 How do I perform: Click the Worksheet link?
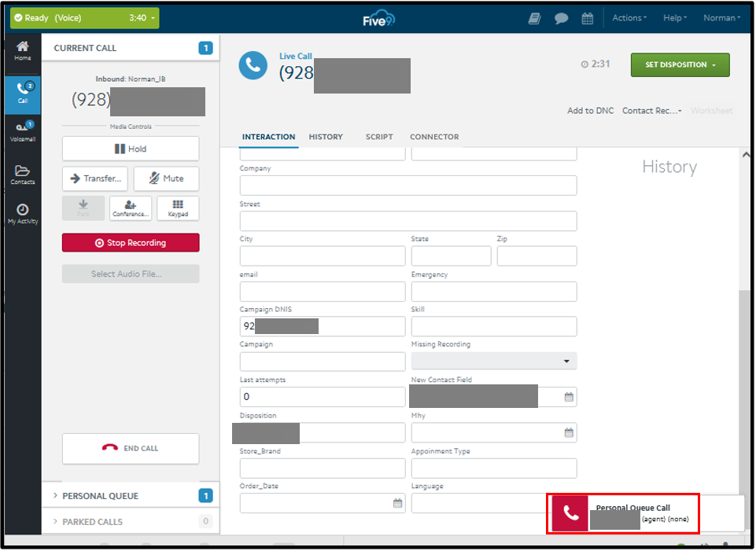[711, 111]
